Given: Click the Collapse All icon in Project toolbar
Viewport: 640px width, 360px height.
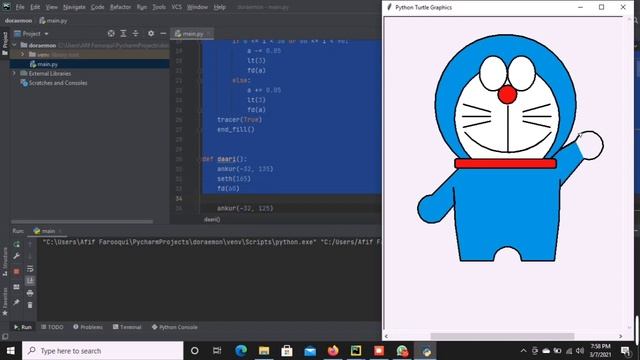Looking at the screenshot, I should point(136,33).
